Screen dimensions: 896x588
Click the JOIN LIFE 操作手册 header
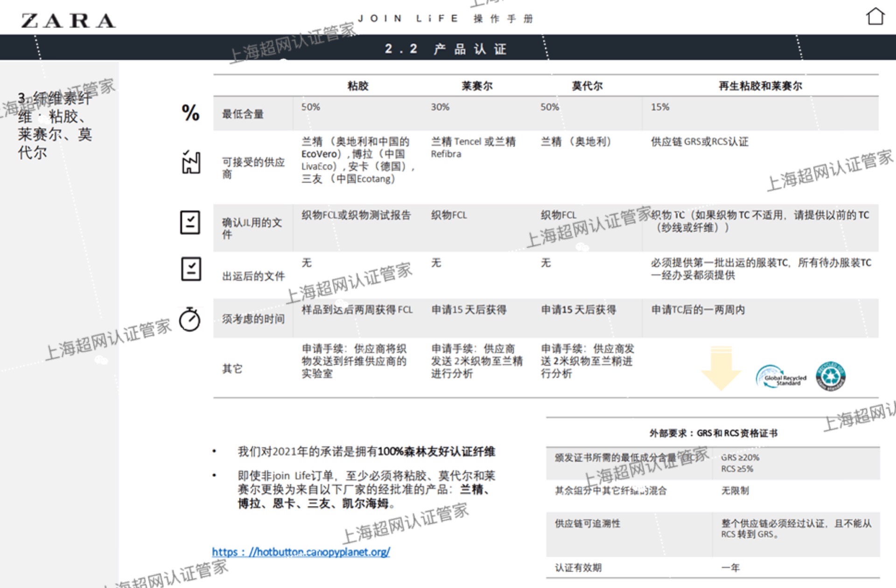(446, 19)
